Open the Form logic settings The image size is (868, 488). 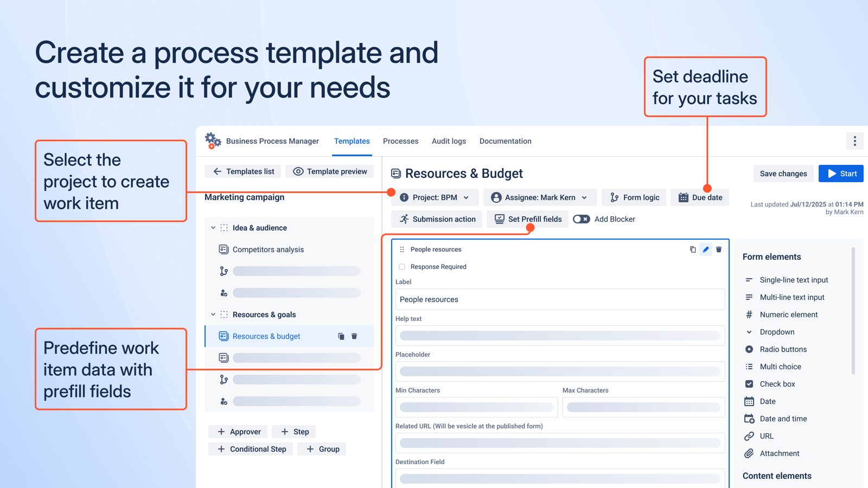pyautogui.click(x=634, y=197)
